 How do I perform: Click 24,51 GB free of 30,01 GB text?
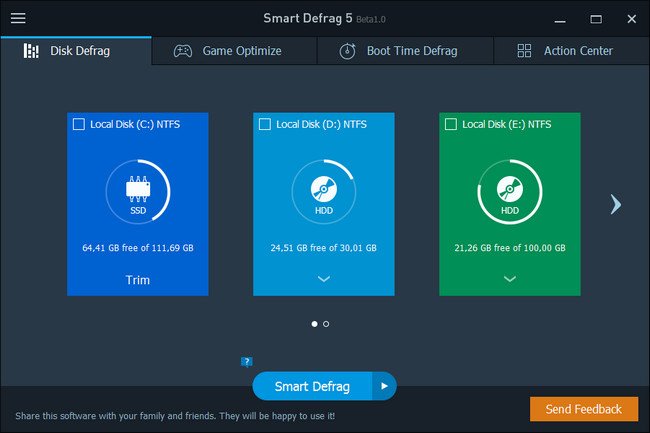tap(324, 248)
